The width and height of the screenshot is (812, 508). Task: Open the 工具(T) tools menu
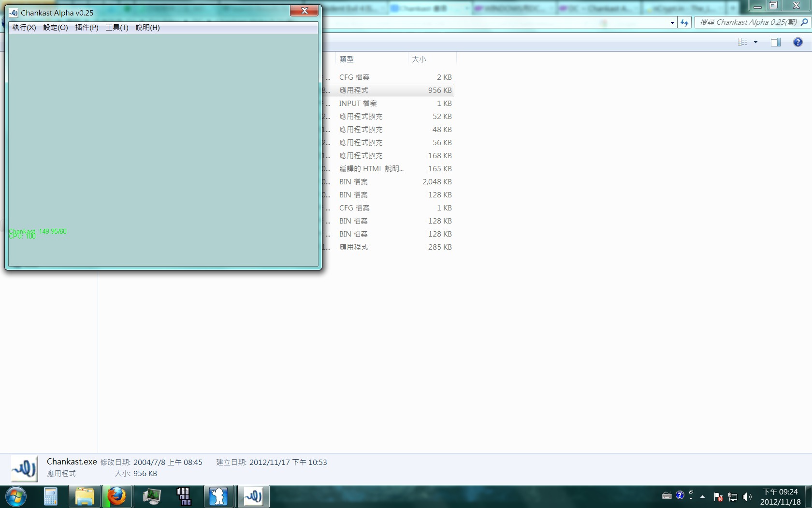(x=117, y=28)
